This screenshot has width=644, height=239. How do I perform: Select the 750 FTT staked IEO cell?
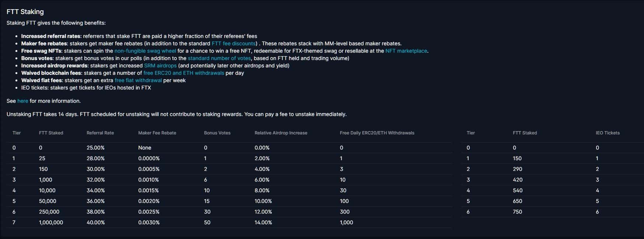point(518,212)
